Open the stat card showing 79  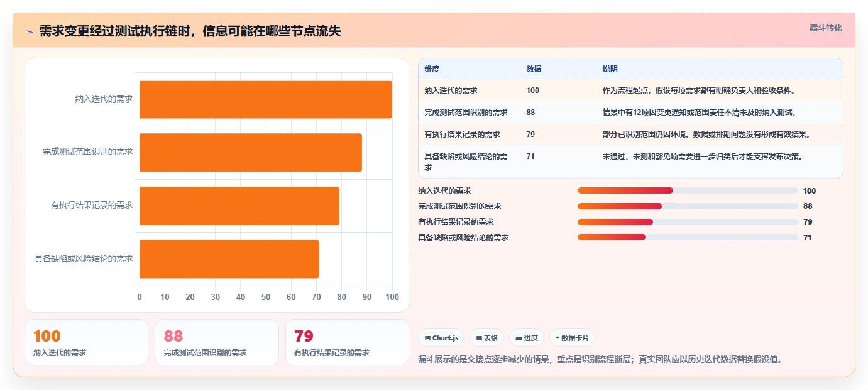[x=347, y=342]
